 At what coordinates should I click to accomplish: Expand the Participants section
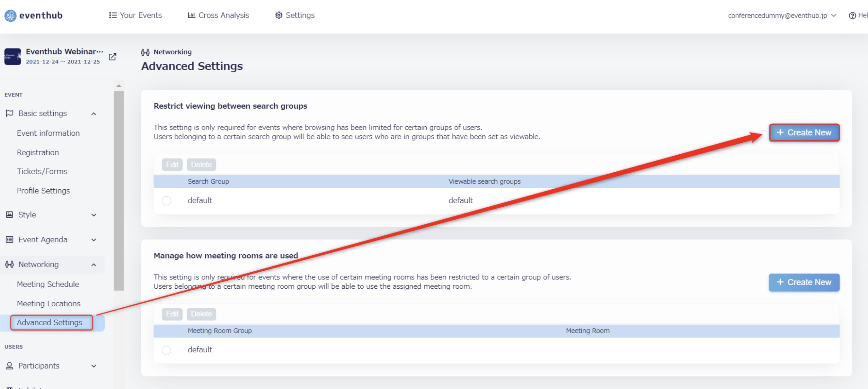point(94,366)
